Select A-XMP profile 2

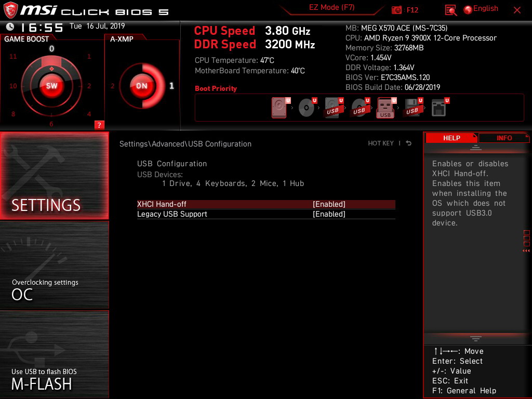click(x=112, y=86)
